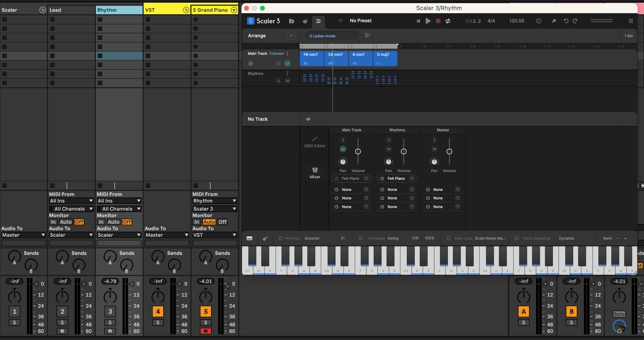
Task: Open the Scaler 3 layers stack view
Action: coord(305,21)
